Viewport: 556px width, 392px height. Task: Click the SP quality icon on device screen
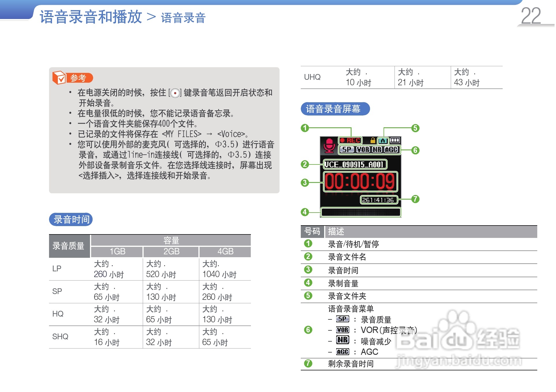tap(346, 150)
